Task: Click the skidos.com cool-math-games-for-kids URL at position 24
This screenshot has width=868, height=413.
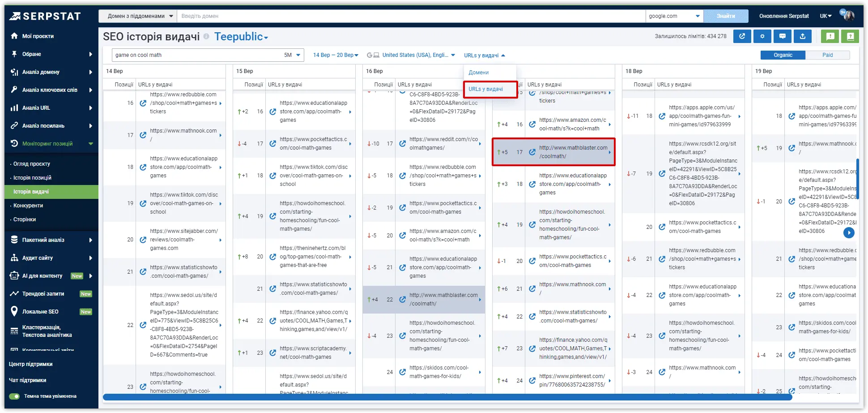Action: 439,372
